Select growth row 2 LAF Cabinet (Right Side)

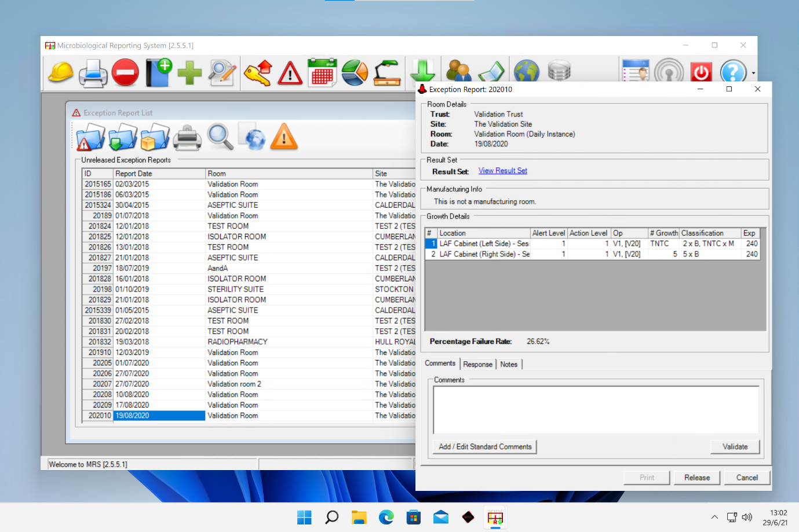pos(593,254)
